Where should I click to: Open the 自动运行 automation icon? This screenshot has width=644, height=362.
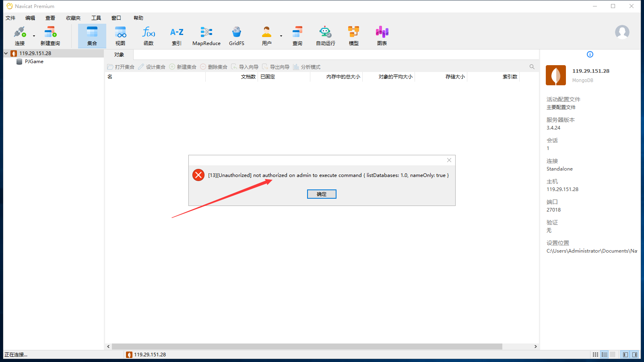point(325,36)
